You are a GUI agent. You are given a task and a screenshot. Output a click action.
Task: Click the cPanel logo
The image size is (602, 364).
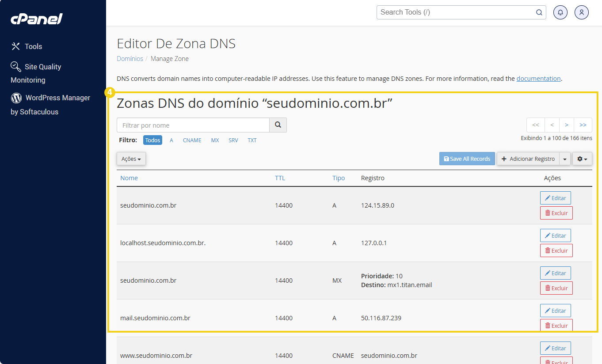click(36, 19)
